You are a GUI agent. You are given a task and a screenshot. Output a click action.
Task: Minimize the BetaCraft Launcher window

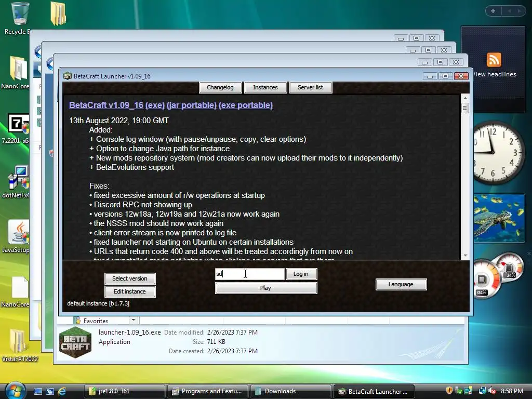pyautogui.click(x=430, y=76)
